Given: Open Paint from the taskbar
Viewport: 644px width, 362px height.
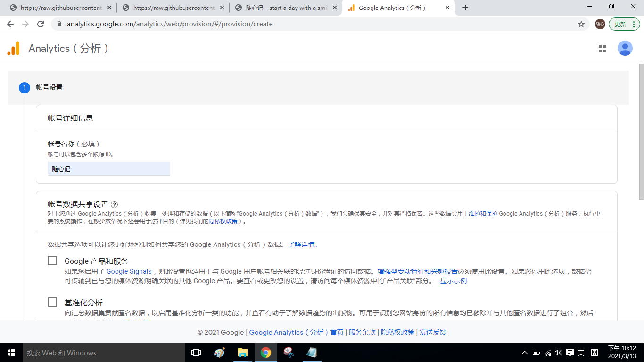Looking at the screenshot, I should tap(220, 352).
